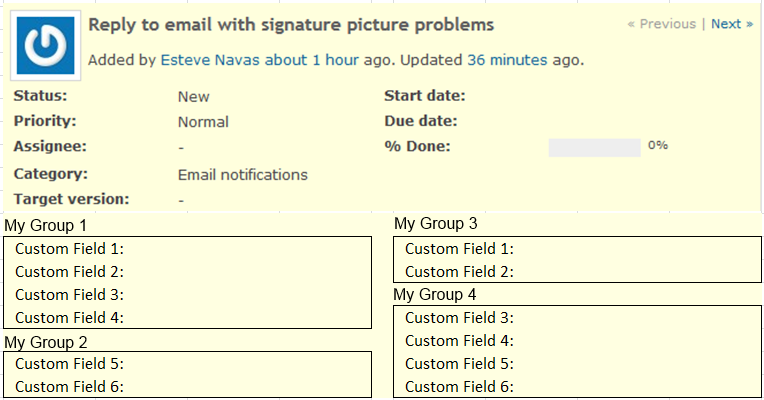Viewport: 764px width, 400px height.
Task: Click Custom Field 4 in My Group 1
Action: [x=70, y=318]
